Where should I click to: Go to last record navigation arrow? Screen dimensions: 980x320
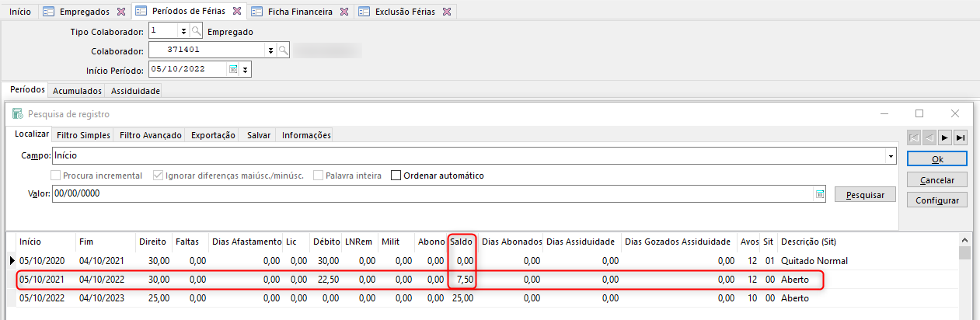point(961,137)
